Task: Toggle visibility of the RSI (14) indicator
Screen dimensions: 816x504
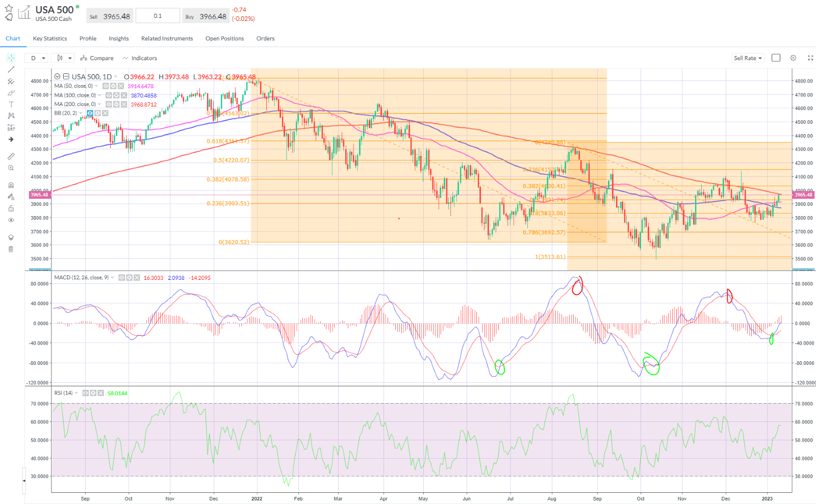Action: pyautogui.click(x=86, y=393)
